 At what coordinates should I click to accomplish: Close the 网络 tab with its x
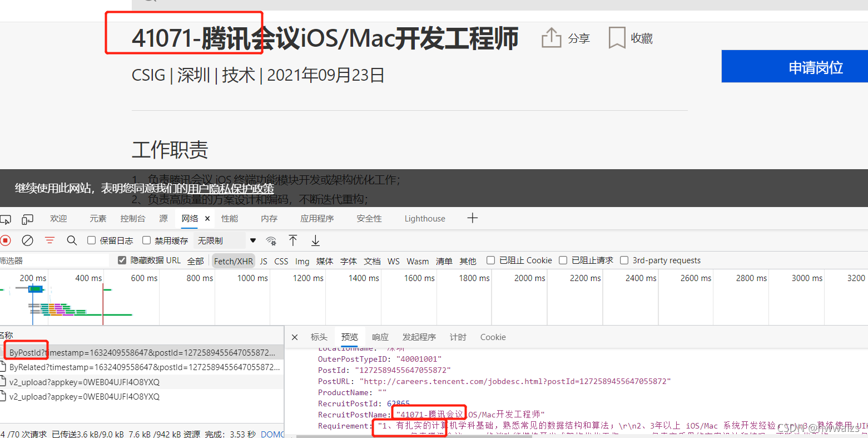207,219
